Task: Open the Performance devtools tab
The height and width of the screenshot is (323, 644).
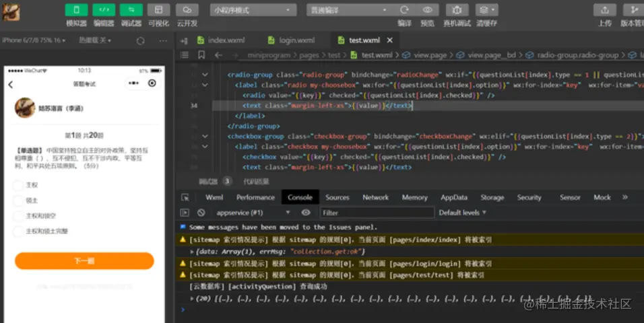Action: pyautogui.click(x=255, y=197)
